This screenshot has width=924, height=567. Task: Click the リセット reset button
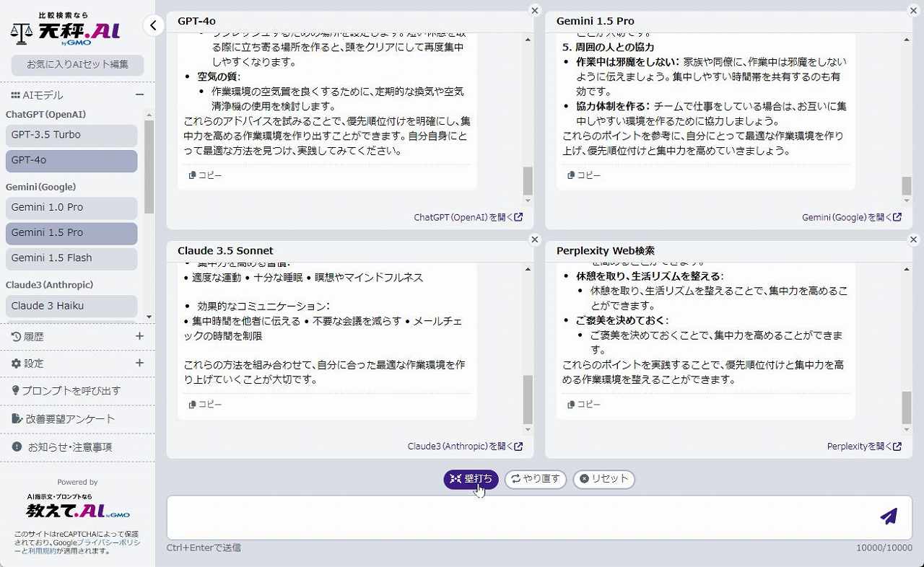pos(603,479)
